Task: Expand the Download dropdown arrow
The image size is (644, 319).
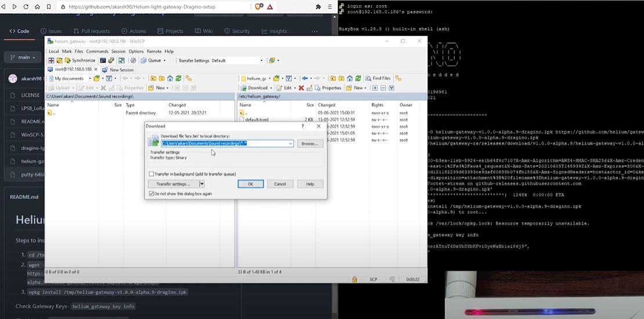Action: 272,88
